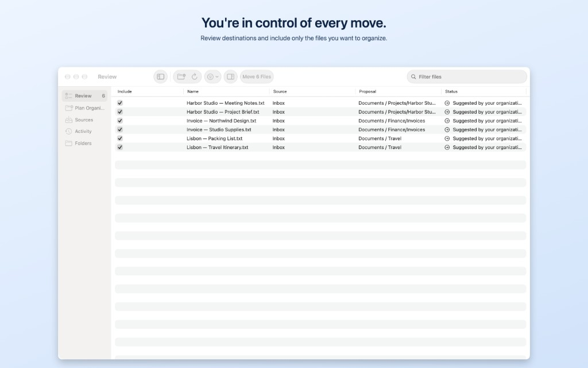Uncheck Invoice Northwind Design include box

coord(120,121)
